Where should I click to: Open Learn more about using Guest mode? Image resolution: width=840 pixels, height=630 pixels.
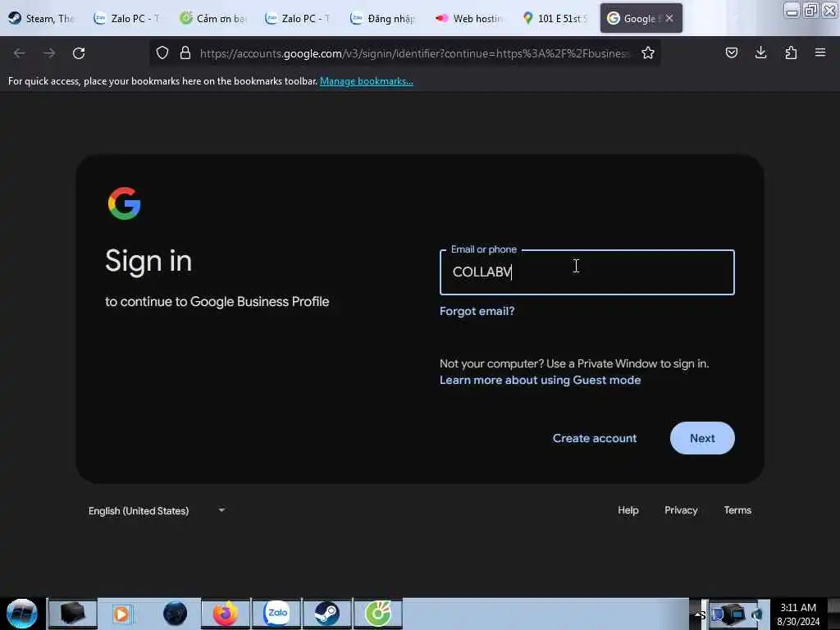(540, 380)
